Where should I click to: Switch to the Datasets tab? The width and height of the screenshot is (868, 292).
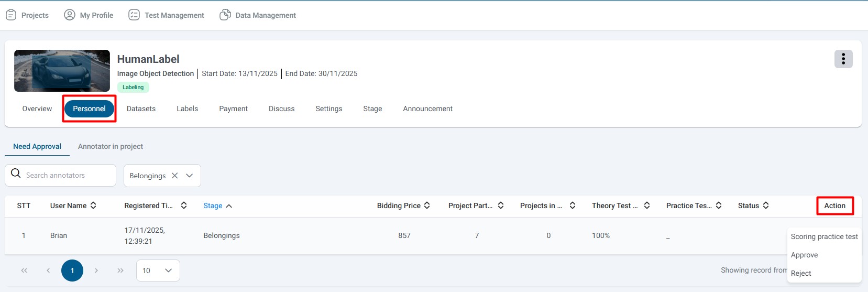[141, 109]
